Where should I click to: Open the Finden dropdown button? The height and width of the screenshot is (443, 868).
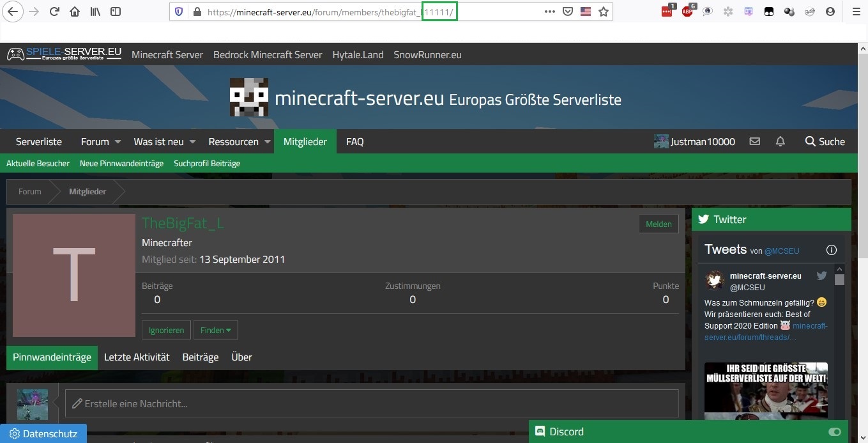216,330
